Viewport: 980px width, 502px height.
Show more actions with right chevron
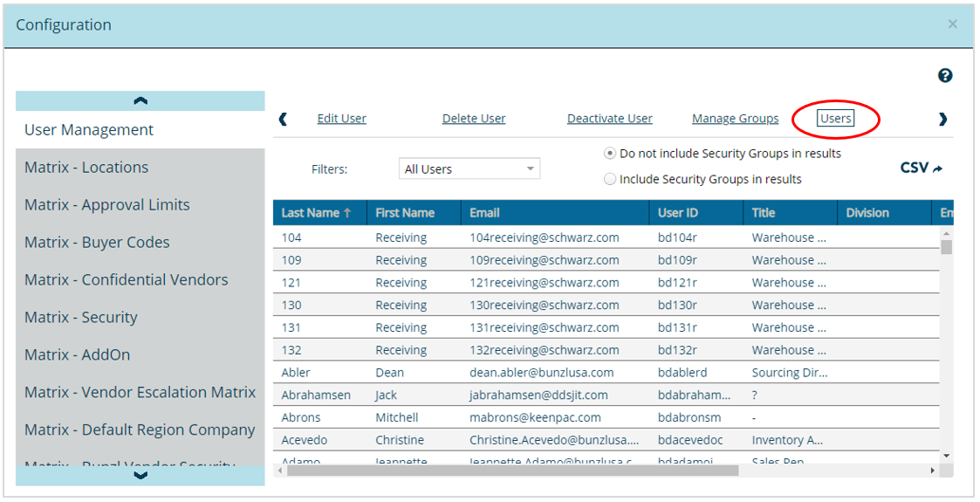tap(942, 119)
